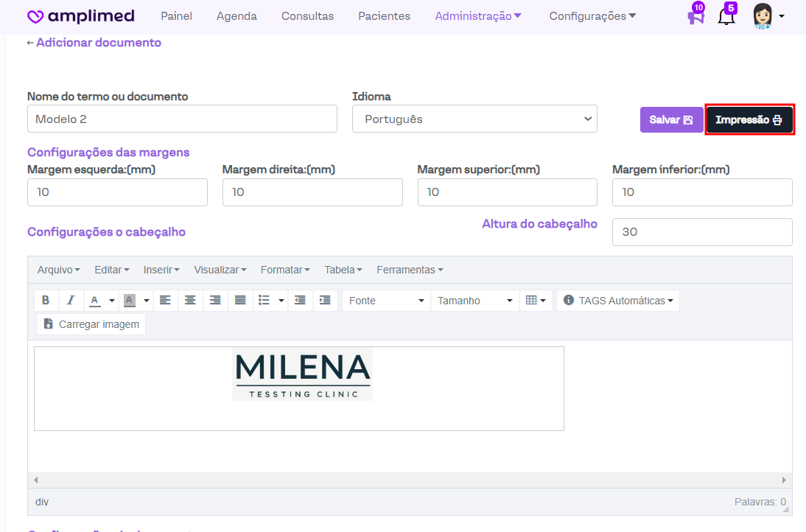Justify the text alignment
Viewport: 806px width, 532px height.
pos(240,301)
